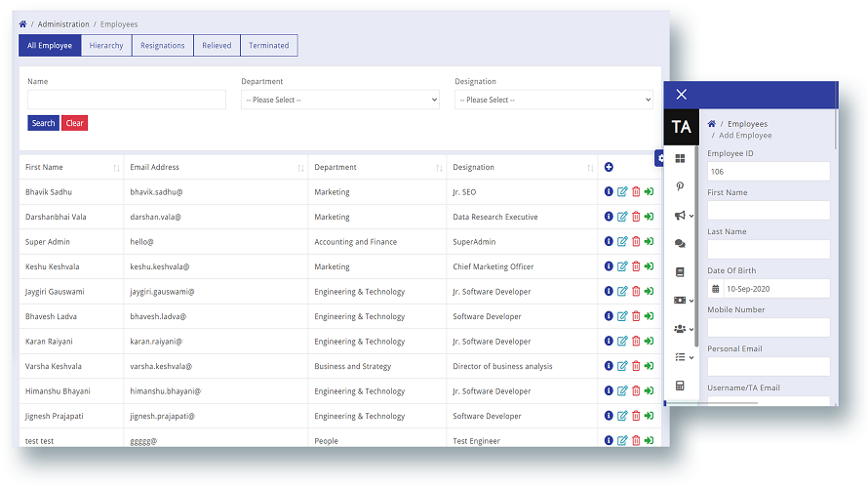Click the 'test test' name cell
This screenshot has width=868, height=488.
pyautogui.click(x=71, y=438)
